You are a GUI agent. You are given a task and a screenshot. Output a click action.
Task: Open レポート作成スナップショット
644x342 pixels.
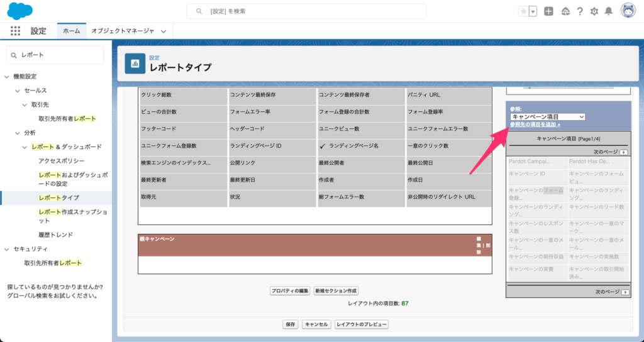click(73, 216)
